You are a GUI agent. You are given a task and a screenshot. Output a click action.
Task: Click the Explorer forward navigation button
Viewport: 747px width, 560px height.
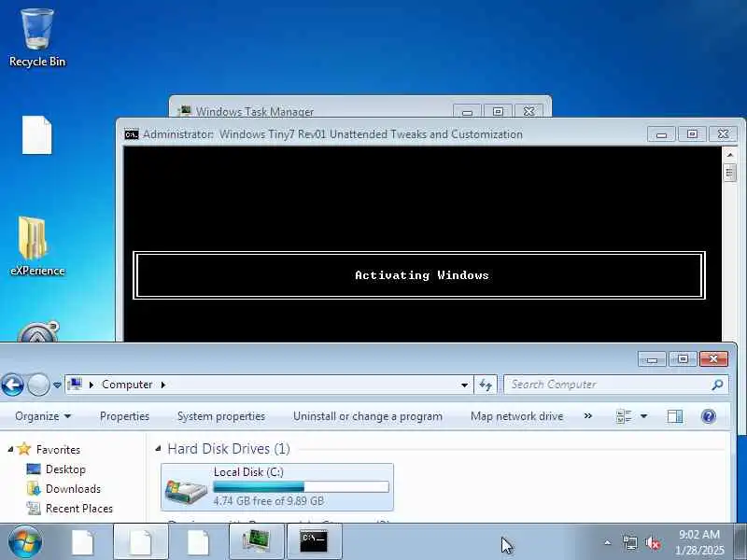38,385
